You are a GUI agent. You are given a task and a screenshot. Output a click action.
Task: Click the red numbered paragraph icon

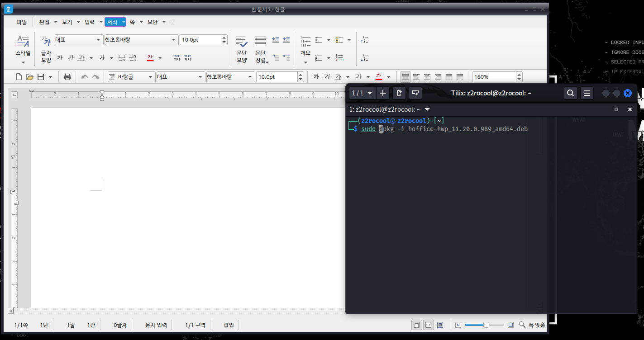coord(339,58)
